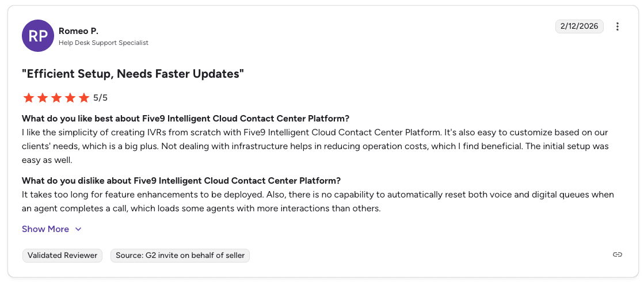644x285 pixels.
Task: Click the Help Desk Support Specialist subtitle
Action: (104, 43)
